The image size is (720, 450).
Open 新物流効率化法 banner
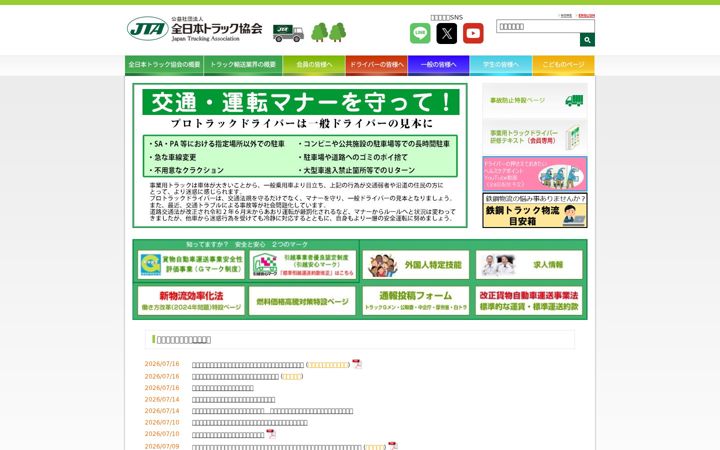pos(191,301)
